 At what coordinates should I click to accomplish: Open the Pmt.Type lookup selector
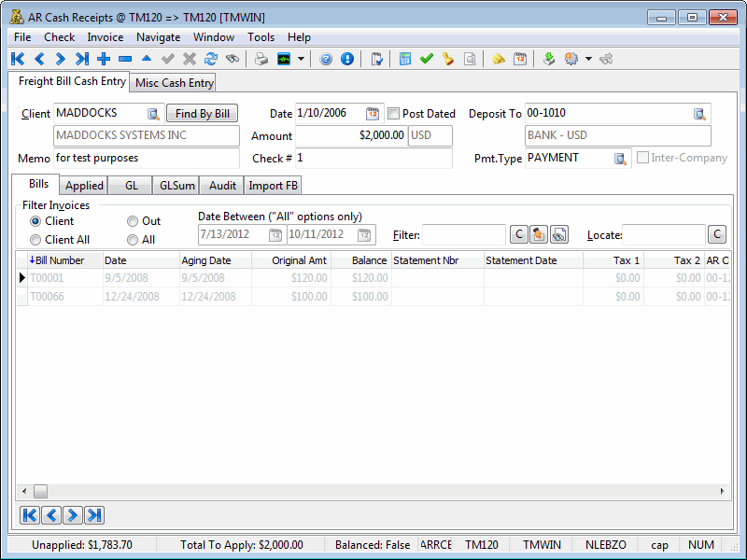pos(620,159)
